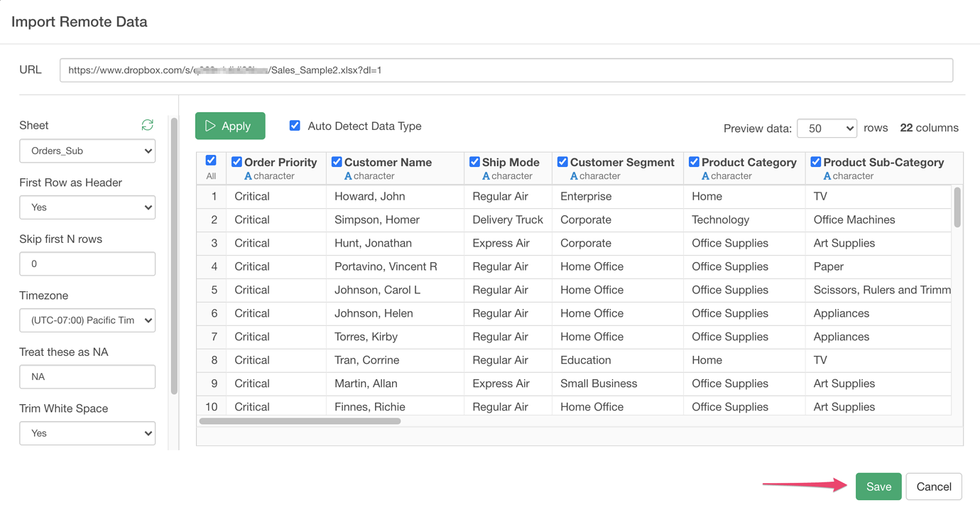This screenshot has width=980, height=510.
Task: Click the '22 columns' count label
Action: click(x=929, y=128)
